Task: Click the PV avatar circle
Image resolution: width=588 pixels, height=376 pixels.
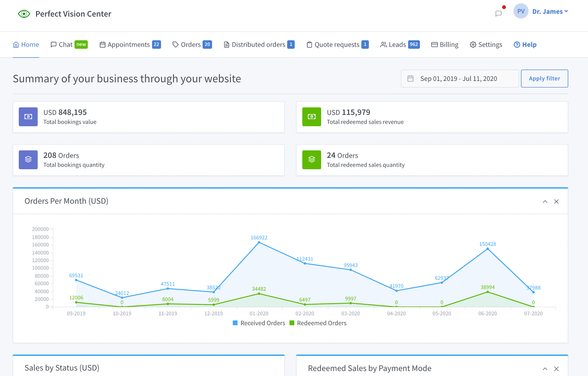Action: [521, 11]
